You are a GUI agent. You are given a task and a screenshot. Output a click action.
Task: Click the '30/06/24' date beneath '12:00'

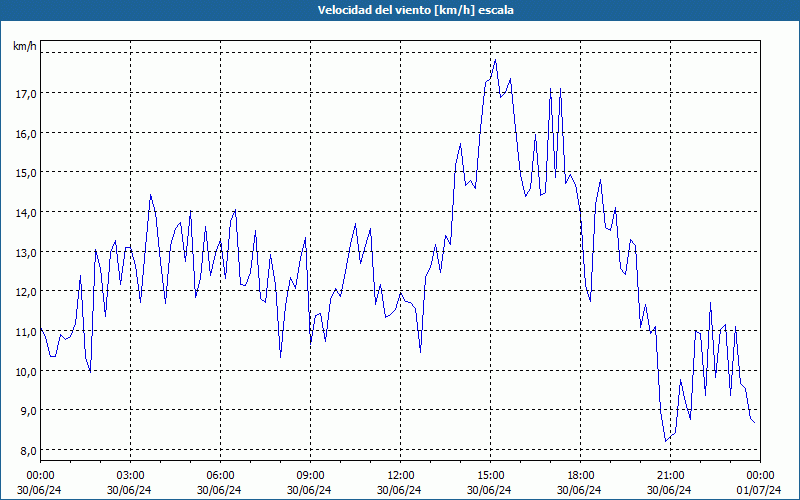399,490
